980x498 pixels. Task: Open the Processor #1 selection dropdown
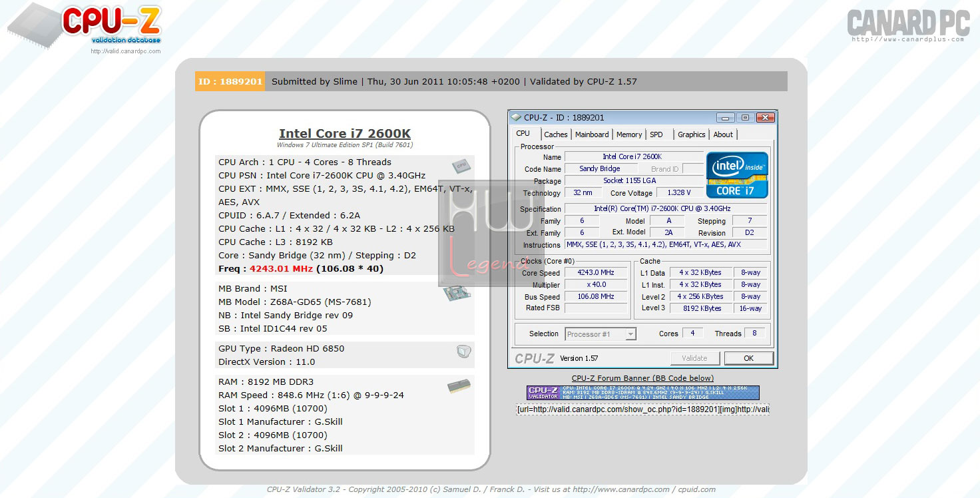pos(601,334)
